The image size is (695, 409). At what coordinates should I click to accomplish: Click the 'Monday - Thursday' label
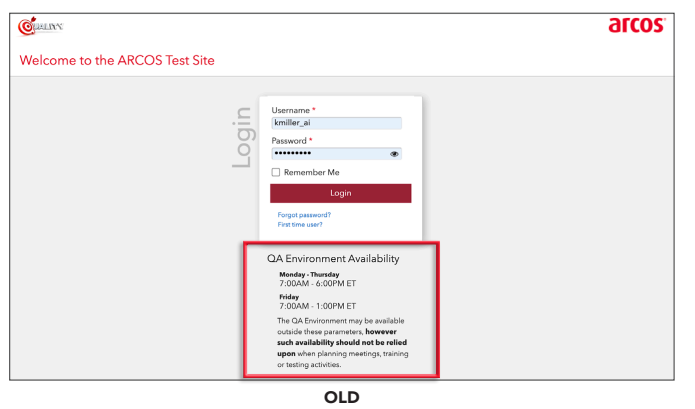pos(309,275)
